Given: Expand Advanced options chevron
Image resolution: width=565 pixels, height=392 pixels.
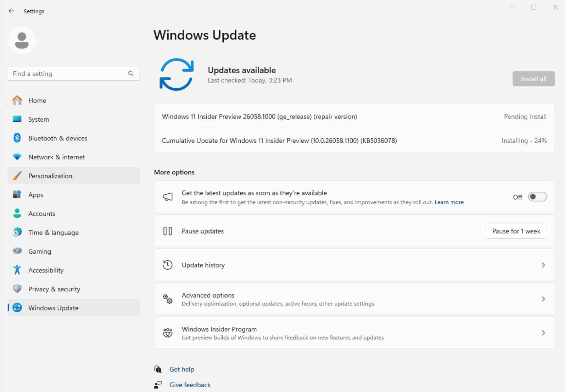Looking at the screenshot, I should tap(543, 299).
